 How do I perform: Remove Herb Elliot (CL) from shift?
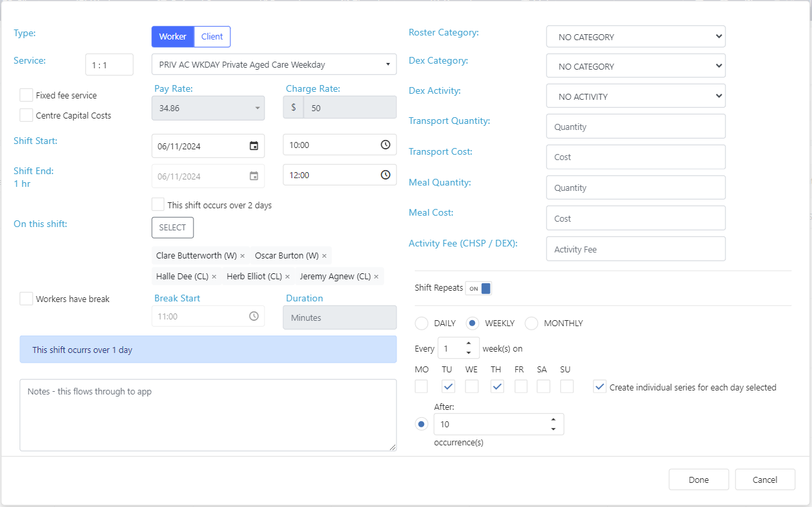[x=287, y=276]
